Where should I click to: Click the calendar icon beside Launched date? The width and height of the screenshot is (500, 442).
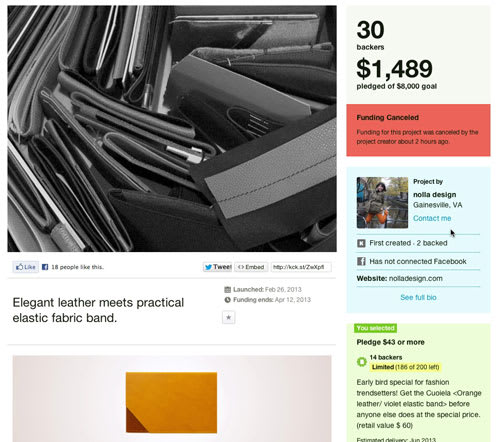point(228,289)
